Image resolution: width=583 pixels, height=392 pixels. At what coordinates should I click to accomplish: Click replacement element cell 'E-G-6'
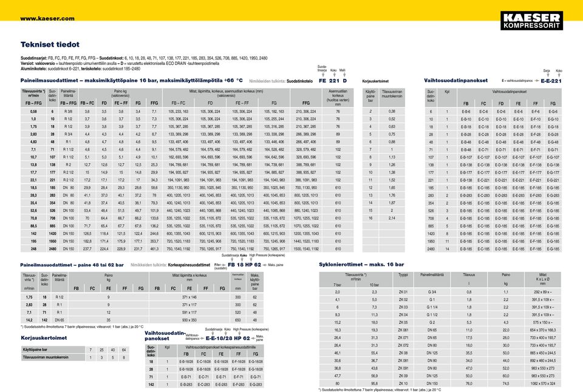tap(553, 112)
